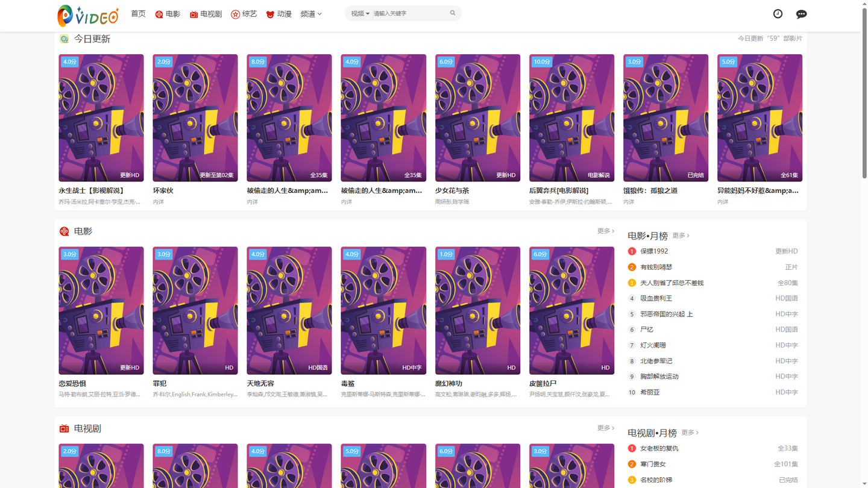Open 更多 beside 电视剧•月榜

690,433
